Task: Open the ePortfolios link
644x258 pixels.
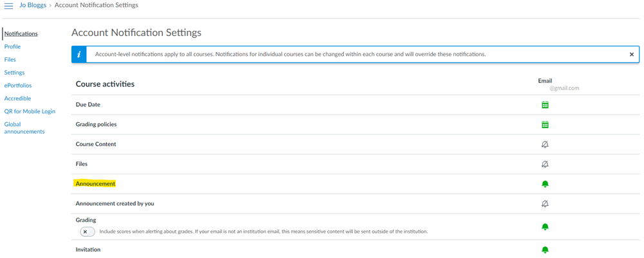Action: [x=18, y=86]
